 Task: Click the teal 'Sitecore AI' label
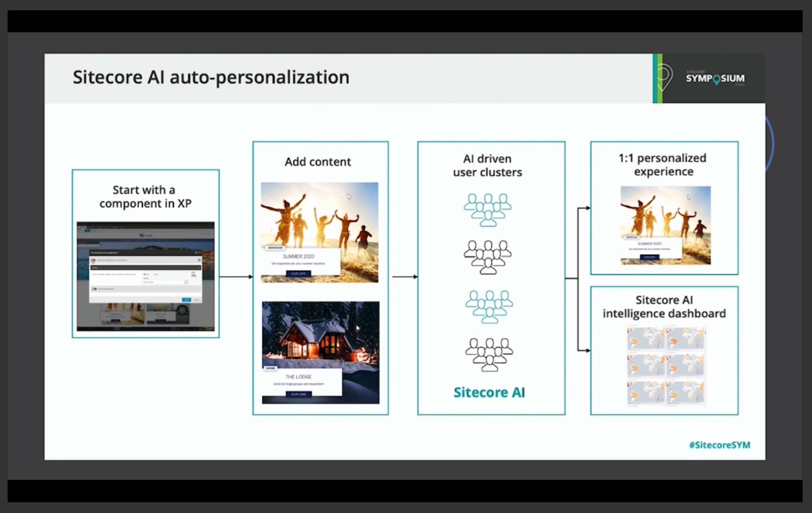pos(490,392)
